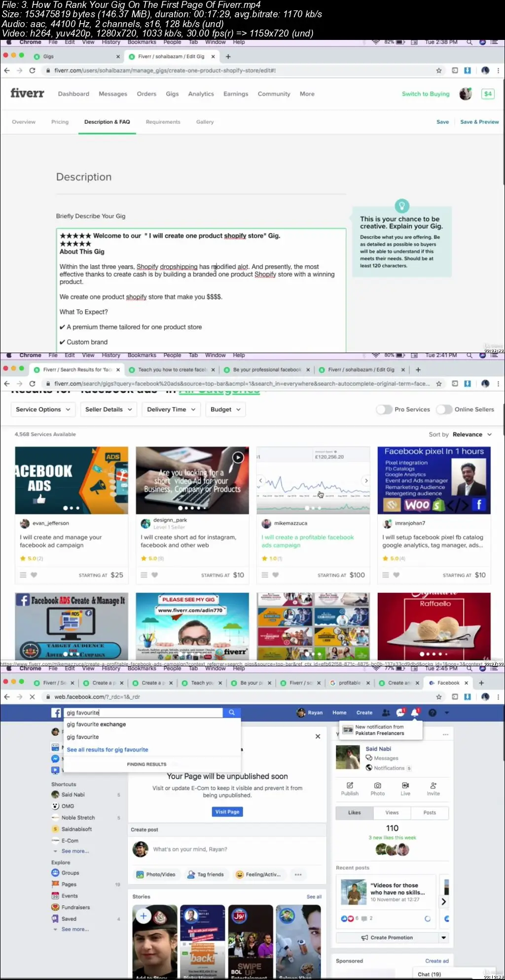Expand the Delivery Time filter
The height and width of the screenshot is (980, 505).
[171, 409]
